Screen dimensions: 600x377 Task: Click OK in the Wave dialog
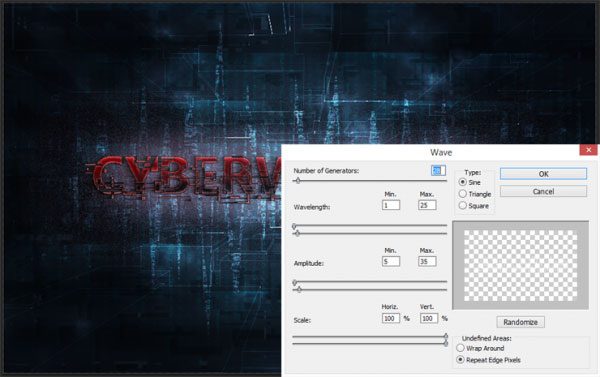[543, 174]
